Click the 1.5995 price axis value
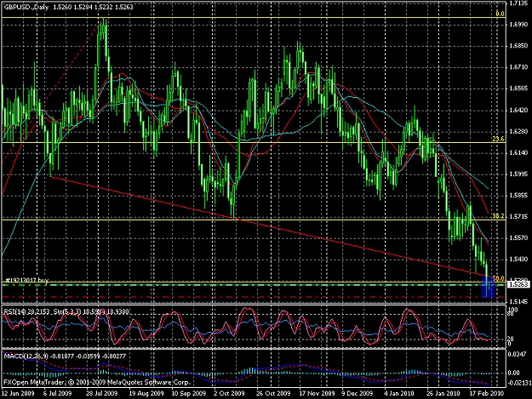Screen dimensions: 532x399 [518, 174]
